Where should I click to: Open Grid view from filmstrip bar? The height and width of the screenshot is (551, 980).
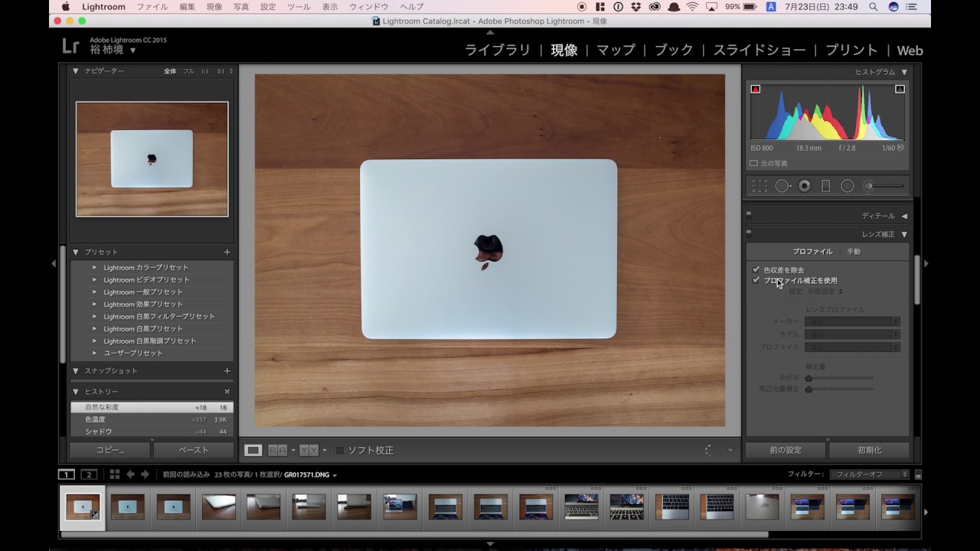click(x=115, y=474)
